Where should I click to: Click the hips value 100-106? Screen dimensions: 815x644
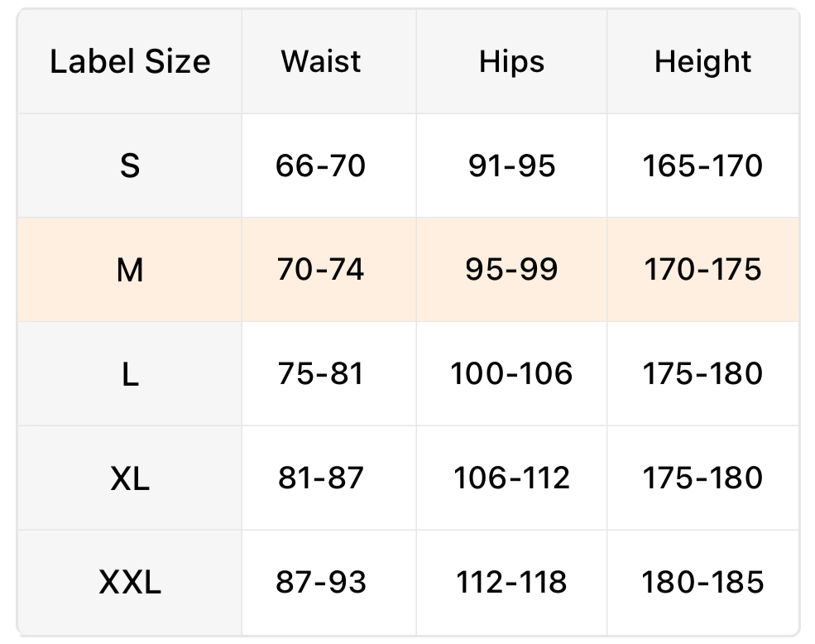pyautogui.click(x=511, y=374)
